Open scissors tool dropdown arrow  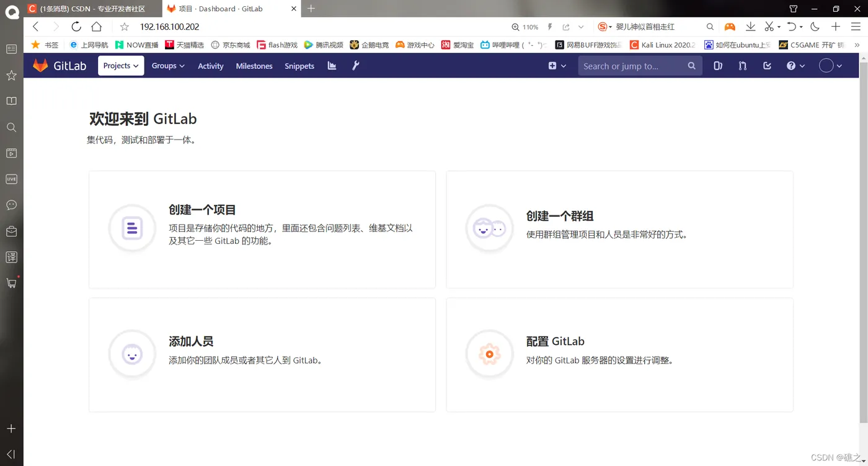779,27
